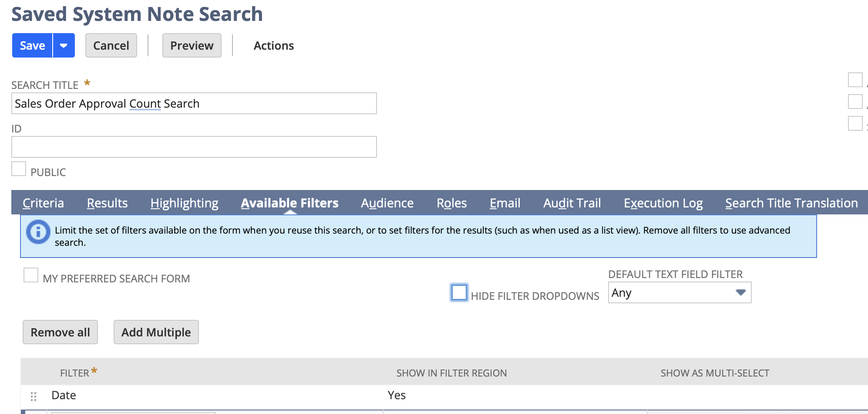The image size is (868, 414).
Task: Enable the Public checkbox
Action: [x=19, y=169]
